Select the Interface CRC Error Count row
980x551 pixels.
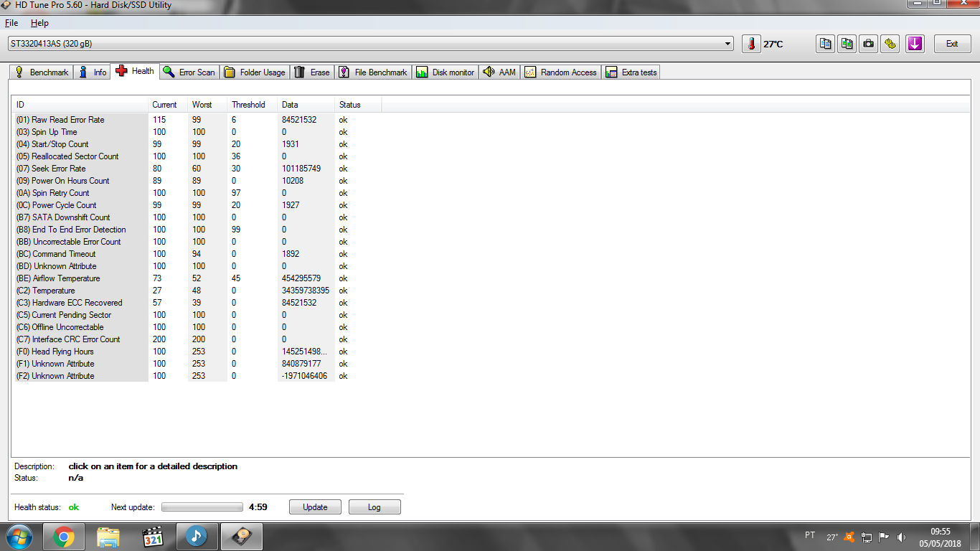click(x=197, y=339)
